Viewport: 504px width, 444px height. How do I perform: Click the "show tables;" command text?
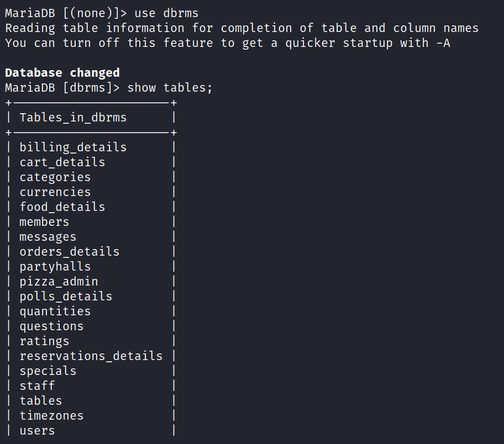pyautogui.click(x=170, y=88)
